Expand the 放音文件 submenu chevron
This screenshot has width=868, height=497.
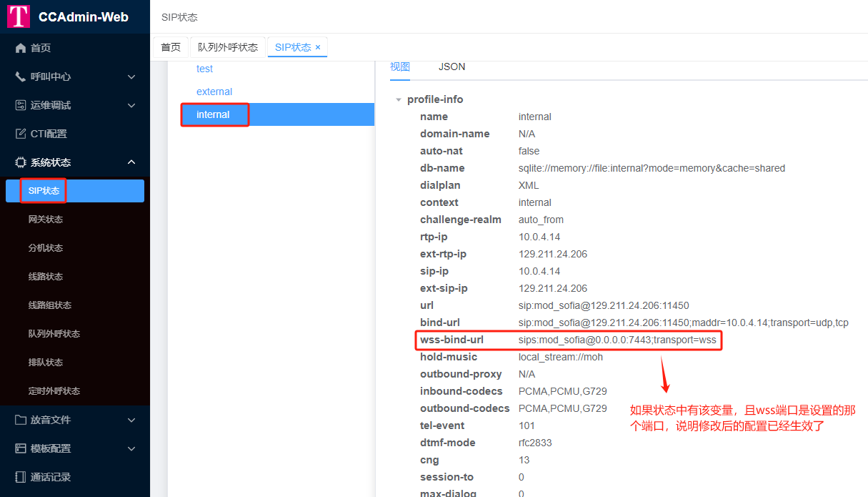(131, 420)
